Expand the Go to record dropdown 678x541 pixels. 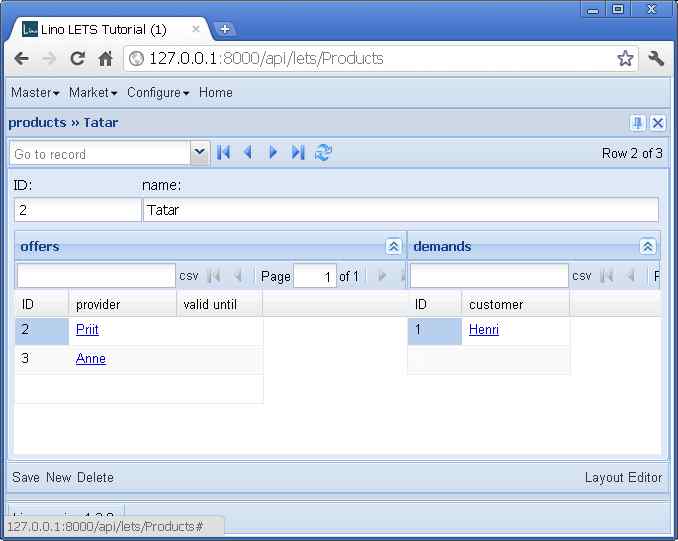199,153
